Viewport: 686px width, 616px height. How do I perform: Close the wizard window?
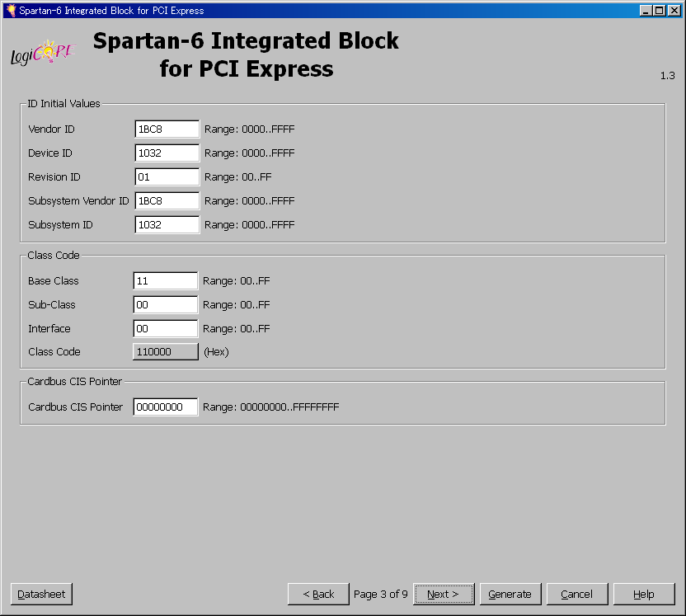pos(674,10)
